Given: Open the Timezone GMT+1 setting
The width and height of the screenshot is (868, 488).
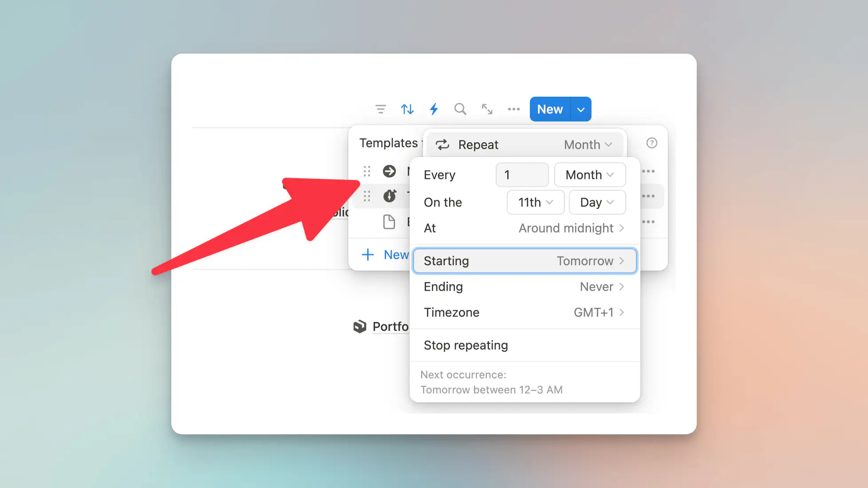Looking at the screenshot, I should pos(524,312).
